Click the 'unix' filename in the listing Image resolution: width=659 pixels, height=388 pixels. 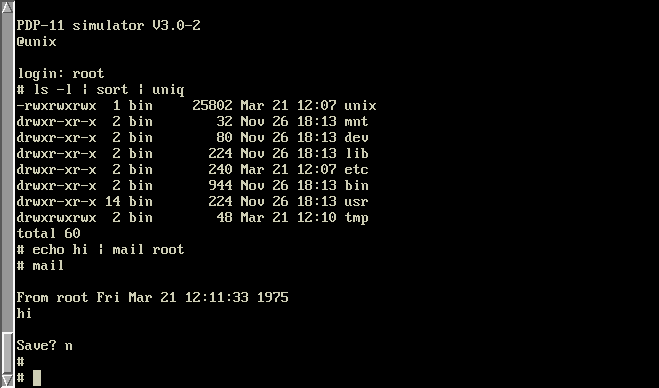pos(360,106)
